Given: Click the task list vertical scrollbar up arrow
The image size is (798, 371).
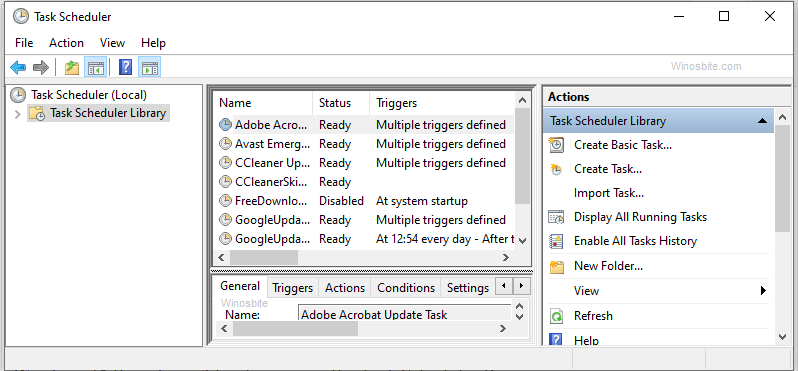Looking at the screenshot, I should click(x=522, y=99).
